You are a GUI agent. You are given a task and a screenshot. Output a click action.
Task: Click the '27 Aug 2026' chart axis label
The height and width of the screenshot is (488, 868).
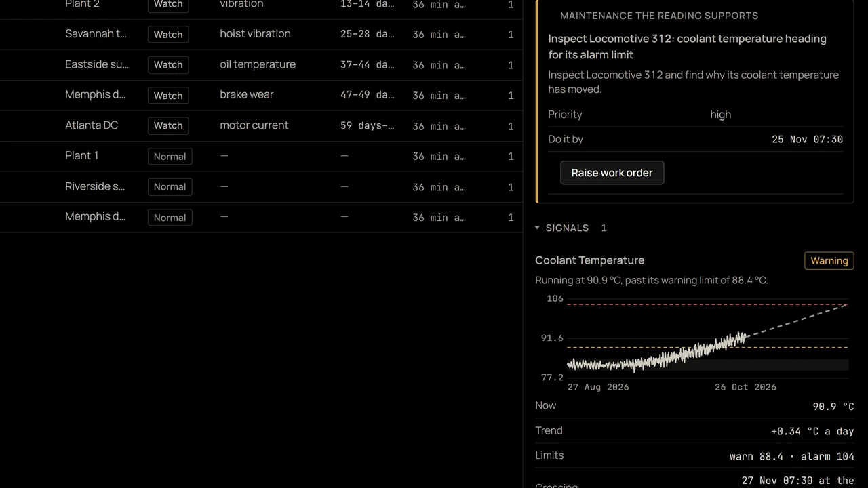[598, 387]
